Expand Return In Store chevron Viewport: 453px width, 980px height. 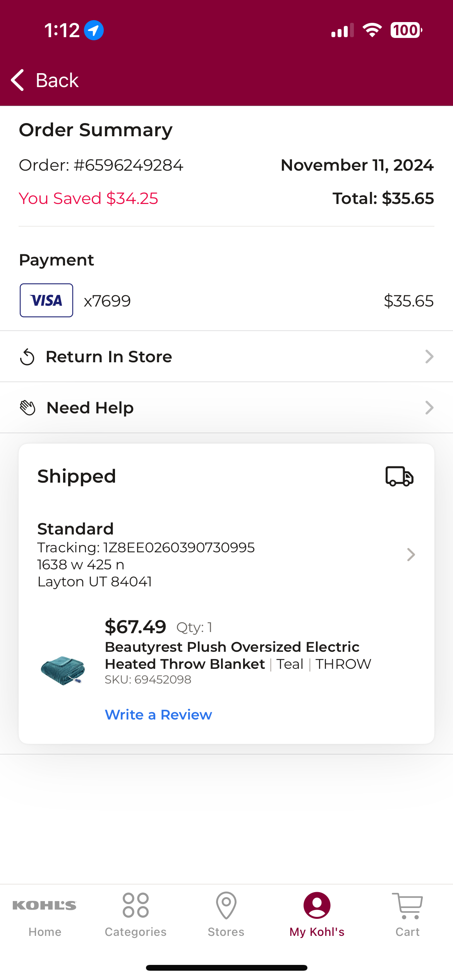click(x=429, y=356)
